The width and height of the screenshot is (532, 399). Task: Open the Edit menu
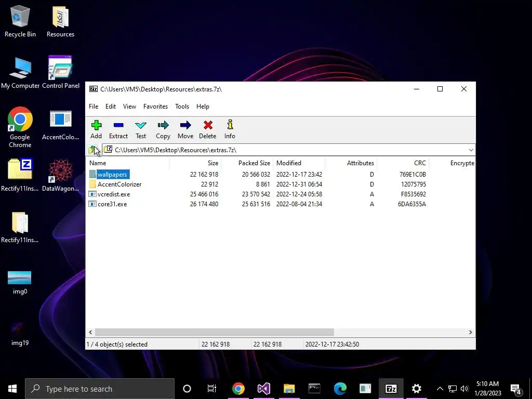click(111, 107)
